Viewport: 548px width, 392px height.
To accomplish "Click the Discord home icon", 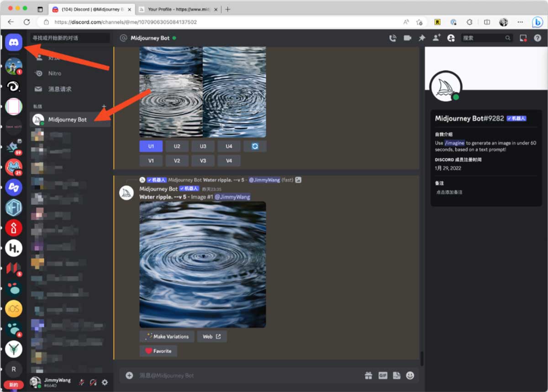I will coord(14,42).
